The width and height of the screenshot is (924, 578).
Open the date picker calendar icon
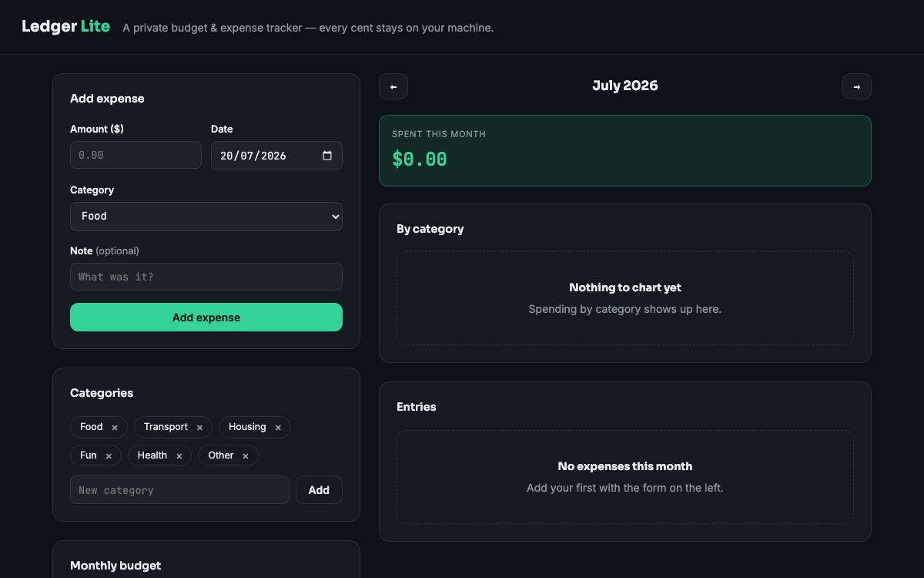[327, 156]
